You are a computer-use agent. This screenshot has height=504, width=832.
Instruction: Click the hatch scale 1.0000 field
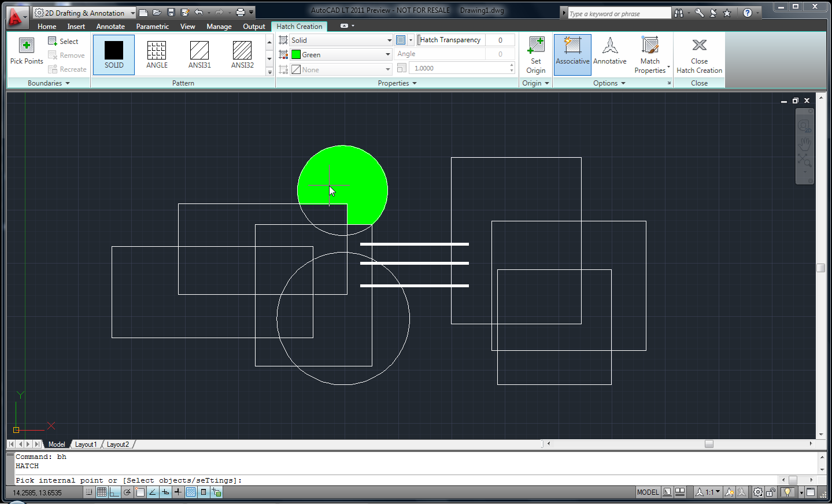[x=461, y=68]
